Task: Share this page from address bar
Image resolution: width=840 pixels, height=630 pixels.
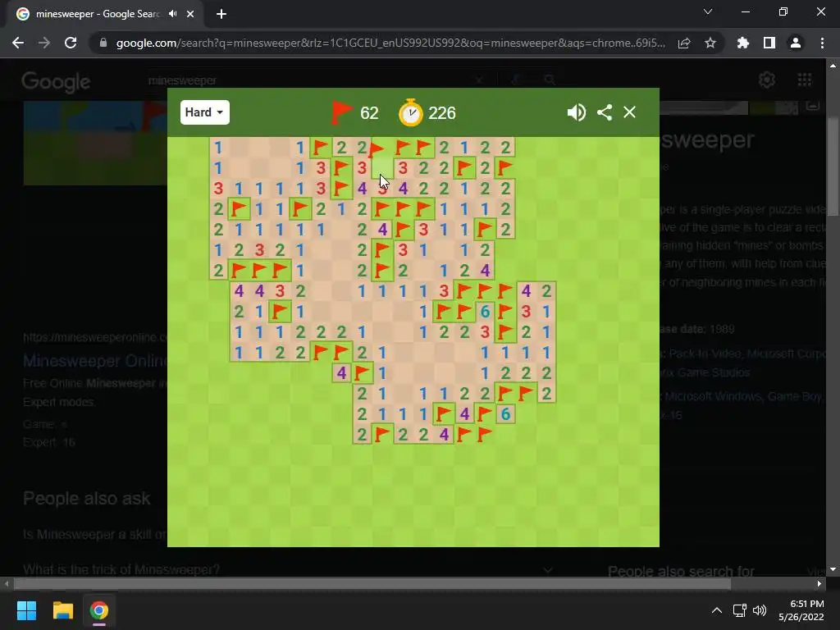Action: [684, 43]
